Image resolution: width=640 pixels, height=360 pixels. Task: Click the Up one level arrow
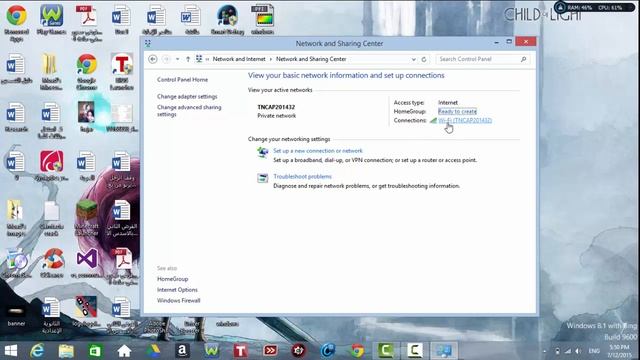click(x=188, y=59)
